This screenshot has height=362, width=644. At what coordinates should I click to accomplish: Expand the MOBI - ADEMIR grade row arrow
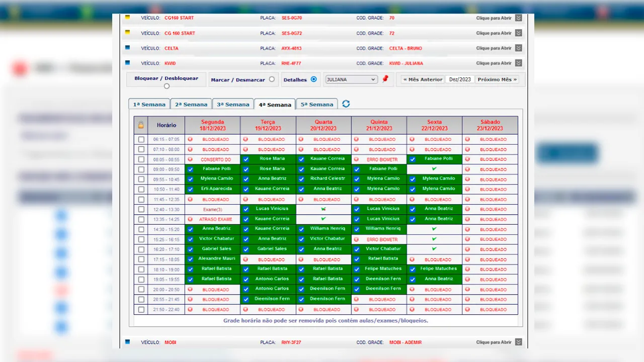(518, 342)
